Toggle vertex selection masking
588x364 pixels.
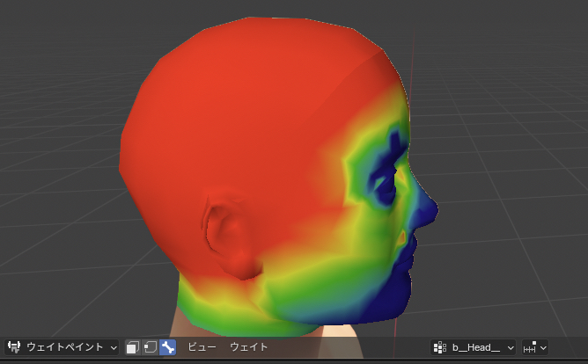[150, 347]
